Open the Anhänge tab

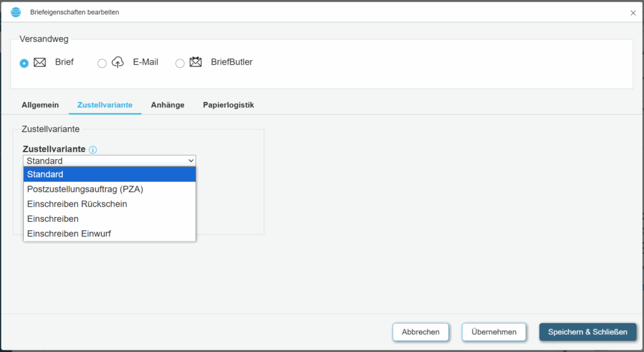pos(167,105)
